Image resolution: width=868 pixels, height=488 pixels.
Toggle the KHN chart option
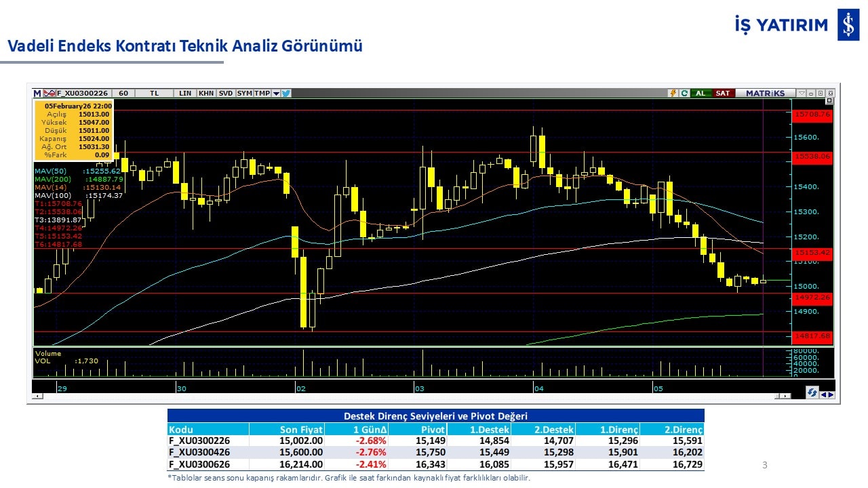click(206, 94)
